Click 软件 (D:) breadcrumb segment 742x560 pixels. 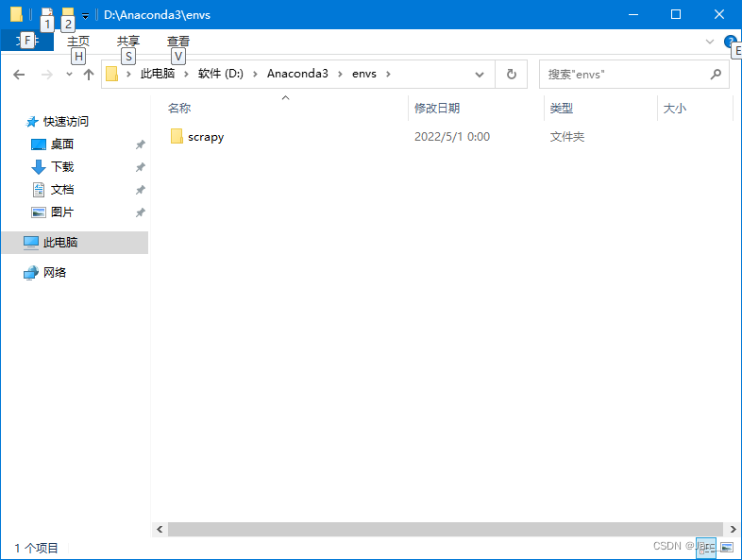(221, 74)
